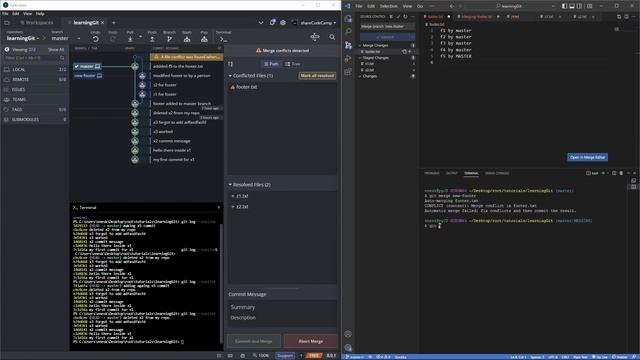Switch to Workspaces tab in GitKraken
The width and height of the screenshot is (640, 360).
pyautogui.click(x=37, y=23)
